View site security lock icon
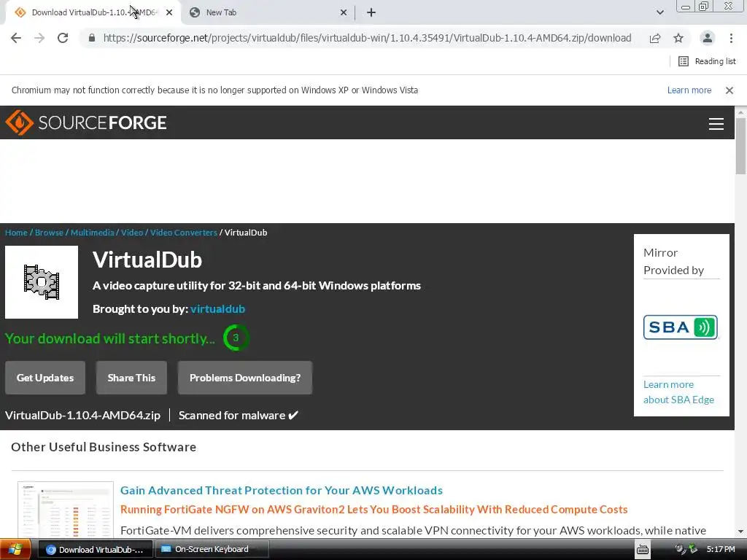Screen dimensions: 747x560 click(92, 38)
